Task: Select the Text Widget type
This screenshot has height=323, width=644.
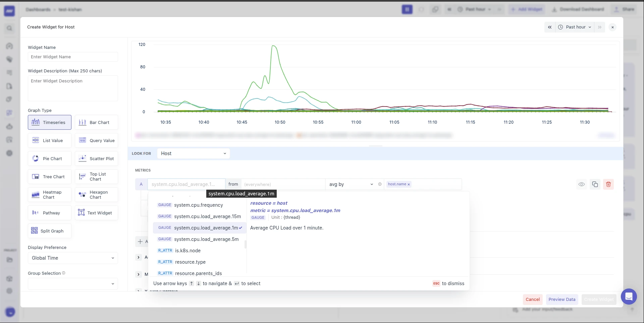Action: [x=96, y=213]
